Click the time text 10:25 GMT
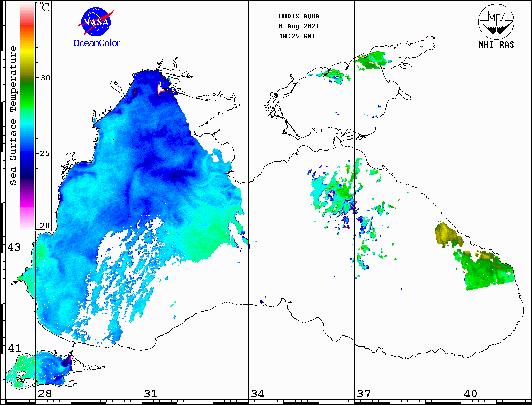This screenshot has width=532, height=405. [x=297, y=36]
